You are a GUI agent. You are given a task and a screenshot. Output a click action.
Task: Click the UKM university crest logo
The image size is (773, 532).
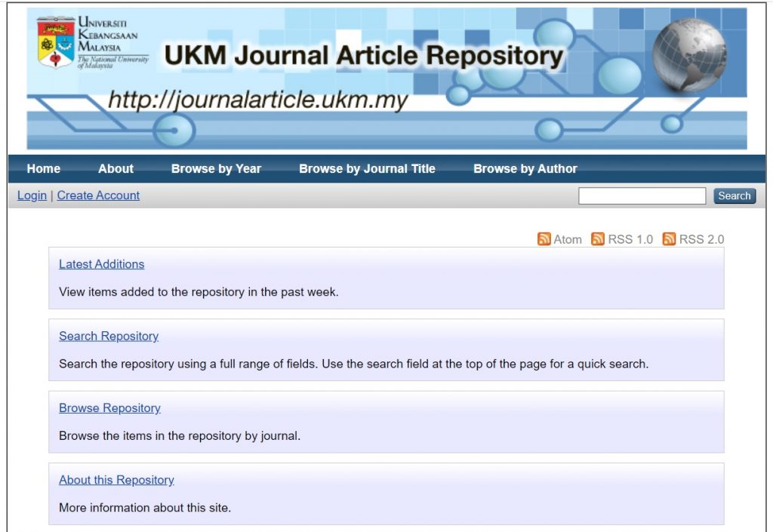pyautogui.click(x=56, y=43)
